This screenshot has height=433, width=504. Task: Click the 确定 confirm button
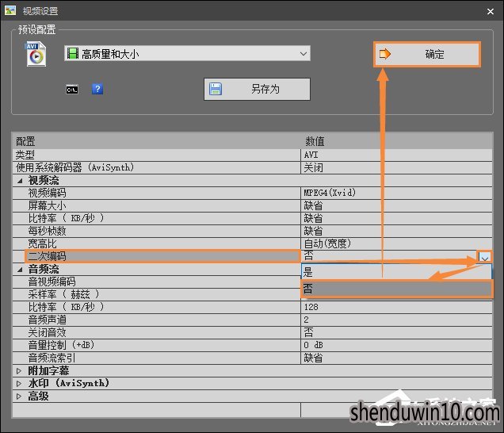pyautogui.click(x=427, y=54)
